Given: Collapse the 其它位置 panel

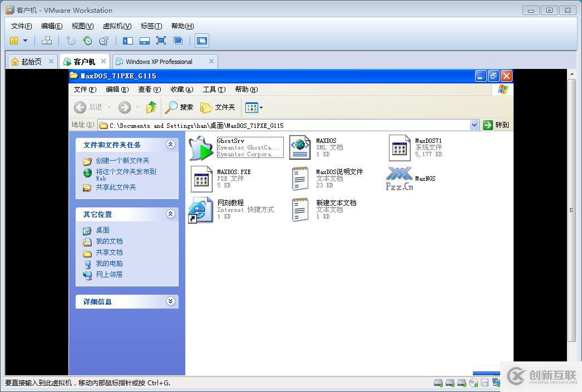Looking at the screenshot, I should click(170, 214).
